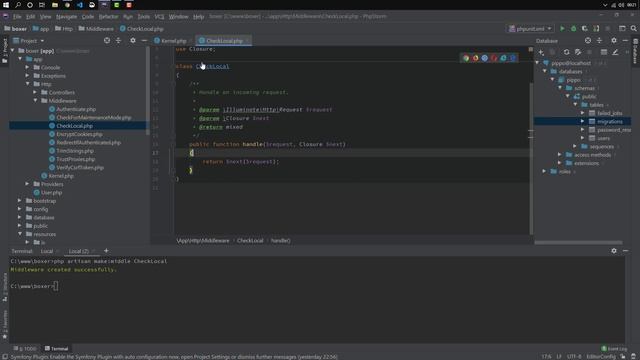Toggle the Database tool window side tab
This screenshot has width=640, height=360.
(636, 51)
